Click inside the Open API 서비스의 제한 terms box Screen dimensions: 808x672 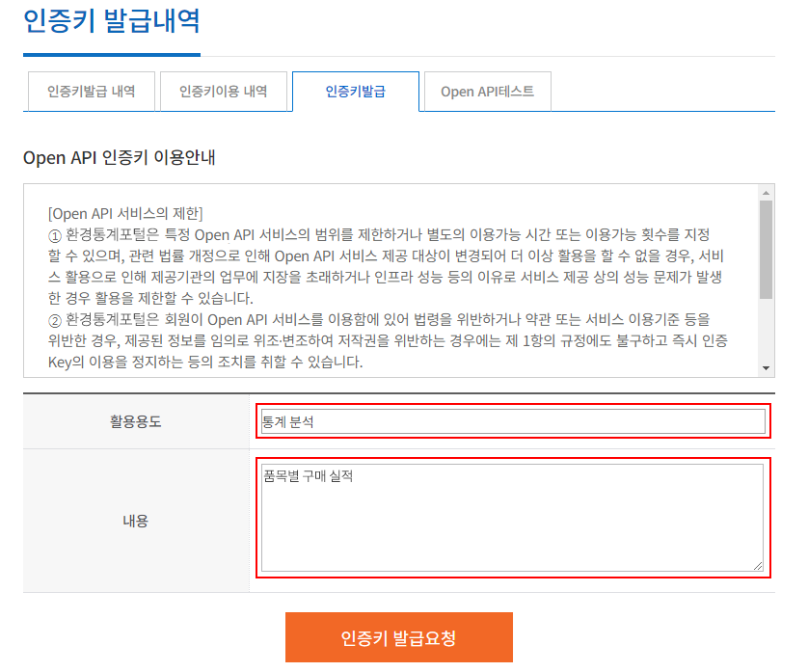pyautogui.click(x=386, y=280)
